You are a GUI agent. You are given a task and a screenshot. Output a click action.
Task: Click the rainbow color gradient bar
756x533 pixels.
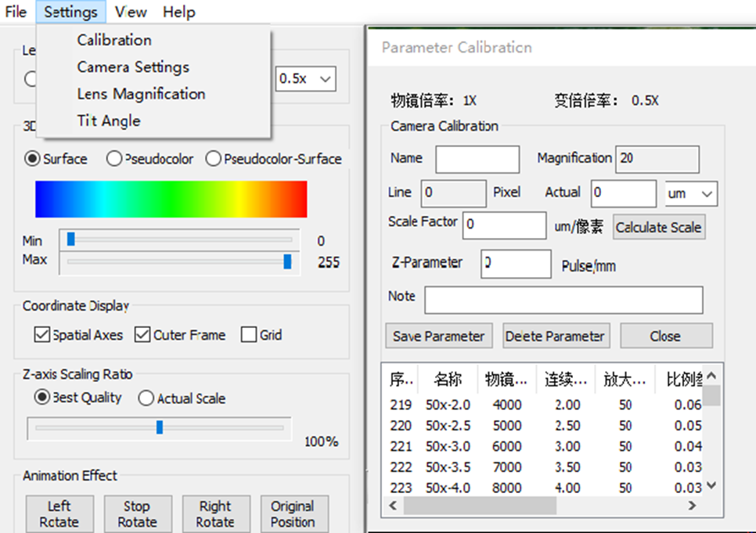[x=171, y=200]
